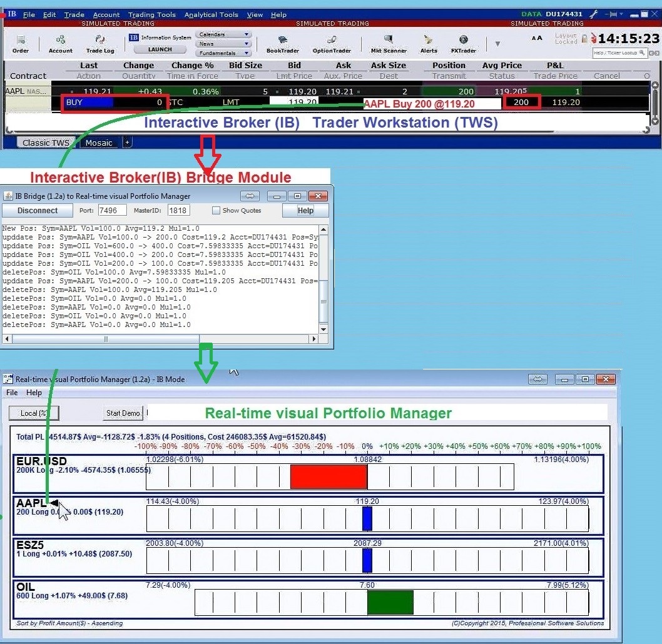Open the Edit menu in TWS
The width and height of the screenshot is (662, 644).
[x=49, y=14]
